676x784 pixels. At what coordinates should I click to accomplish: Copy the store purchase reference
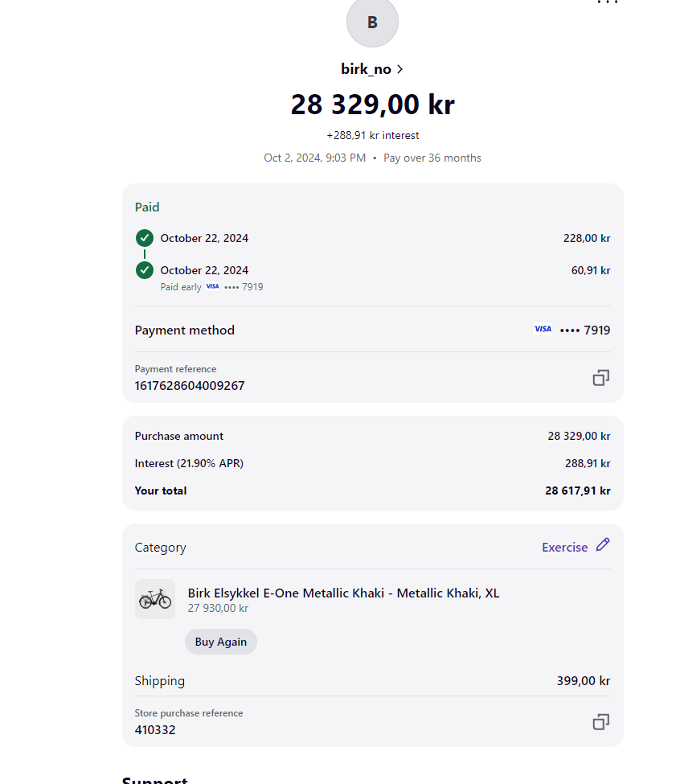pos(600,721)
